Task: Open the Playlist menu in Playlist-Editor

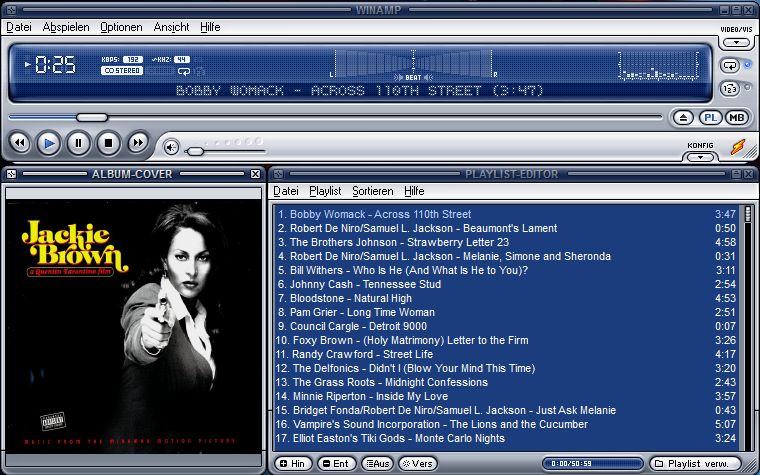Action: tap(325, 191)
